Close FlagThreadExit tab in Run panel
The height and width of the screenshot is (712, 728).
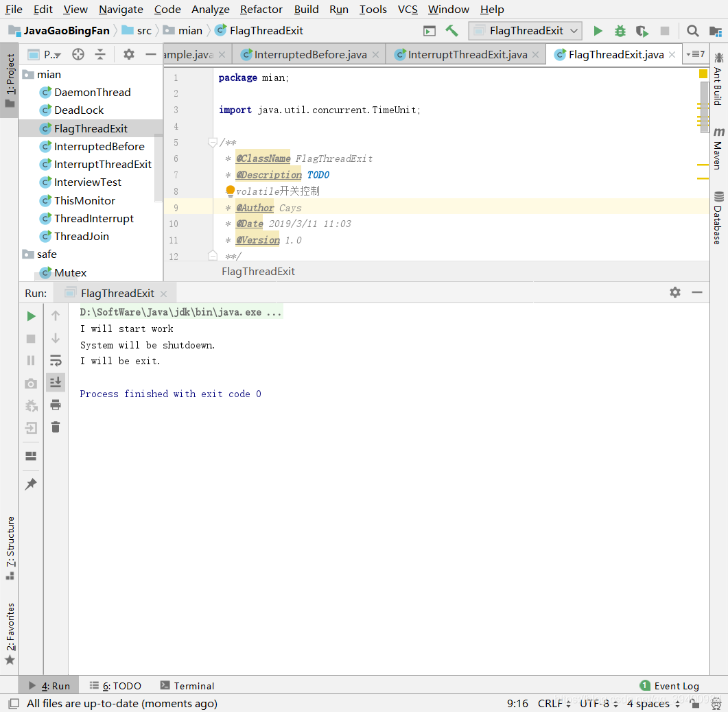pos(163,294)
